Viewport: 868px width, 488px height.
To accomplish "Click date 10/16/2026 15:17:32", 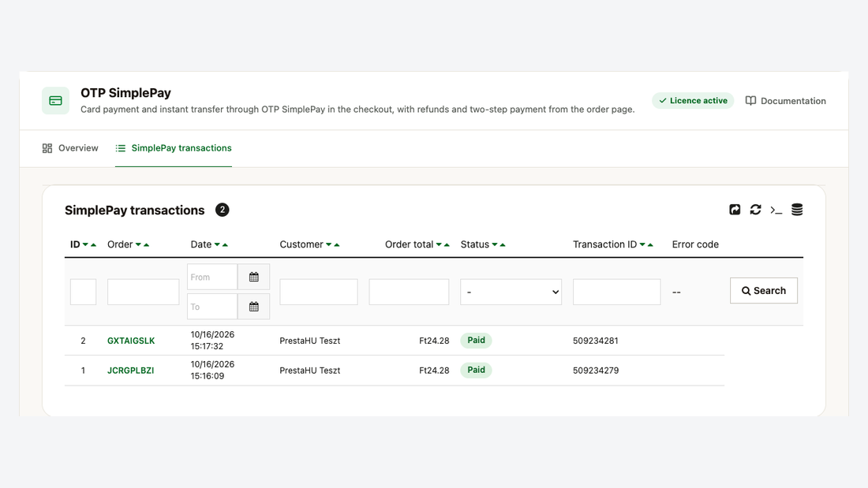I will [x=212, y=341].
